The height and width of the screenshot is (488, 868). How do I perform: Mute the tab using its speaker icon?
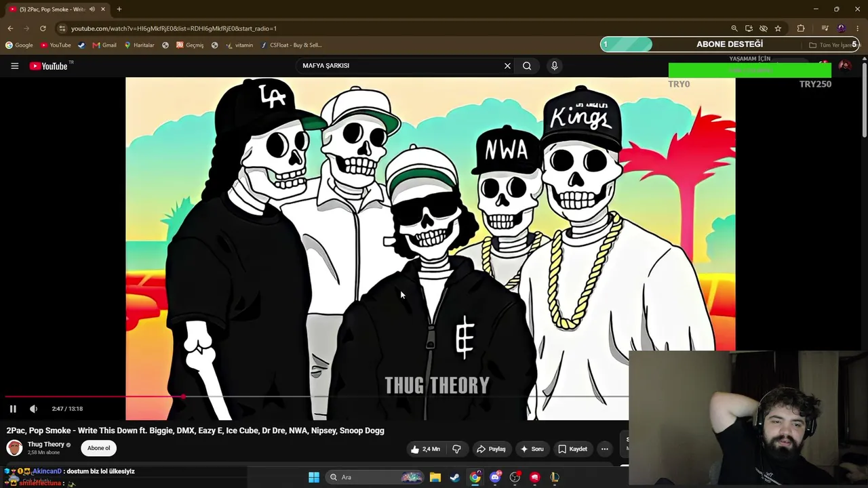(x=92, y=9)
